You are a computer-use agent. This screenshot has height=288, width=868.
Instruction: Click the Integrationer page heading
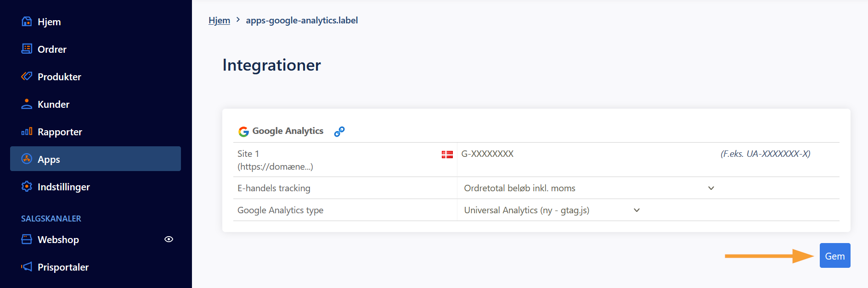point(272,65)
